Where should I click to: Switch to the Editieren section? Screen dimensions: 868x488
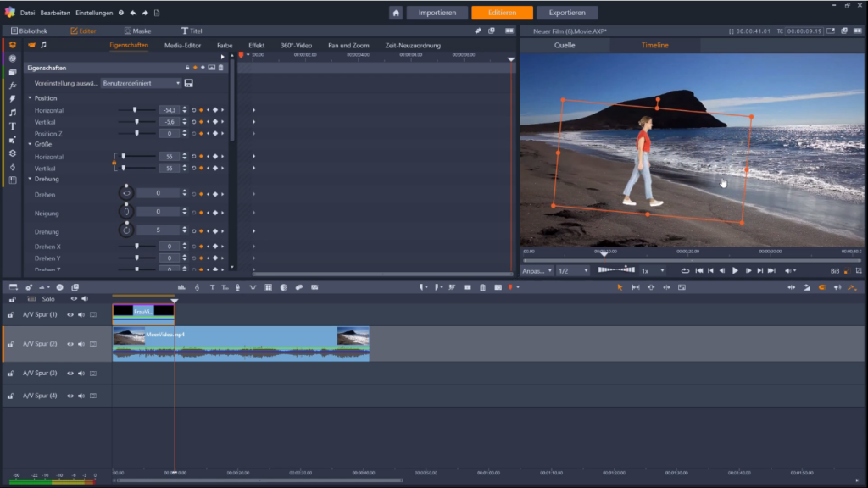coord(502,13)
